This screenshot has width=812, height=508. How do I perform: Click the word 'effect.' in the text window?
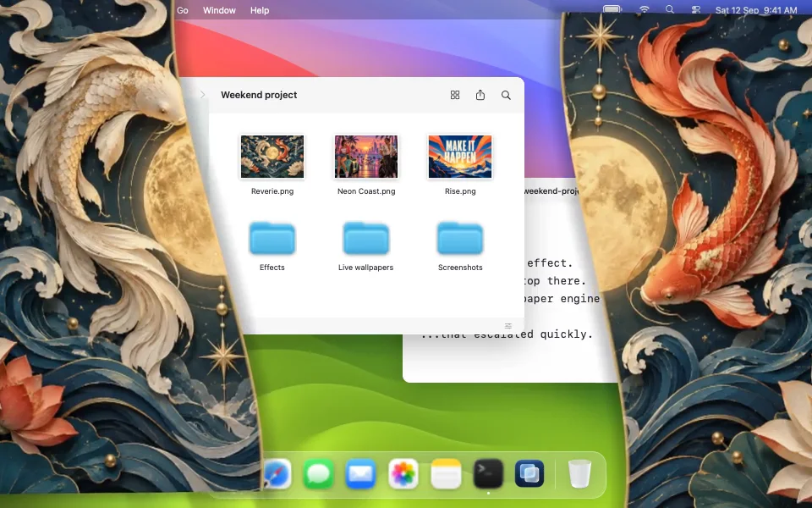550,262
